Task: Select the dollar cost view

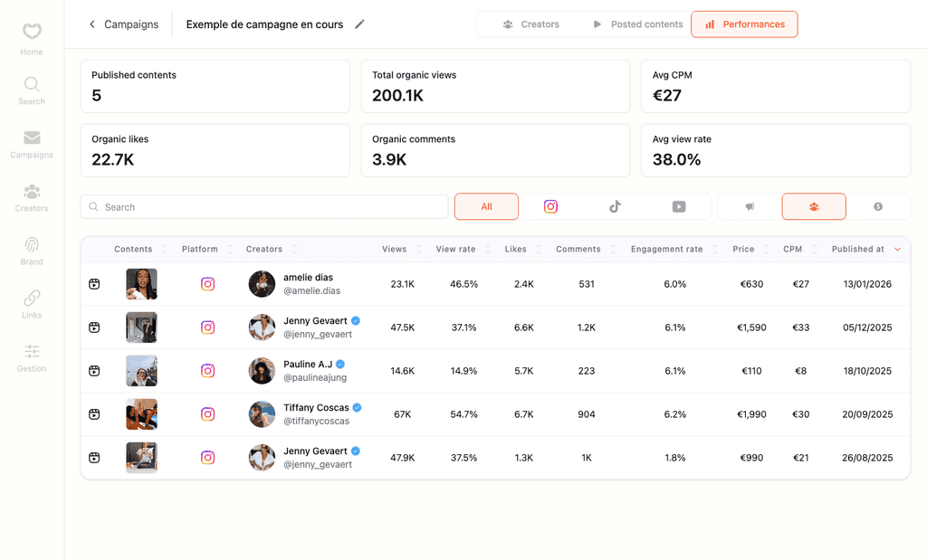Action: point(878,207)
